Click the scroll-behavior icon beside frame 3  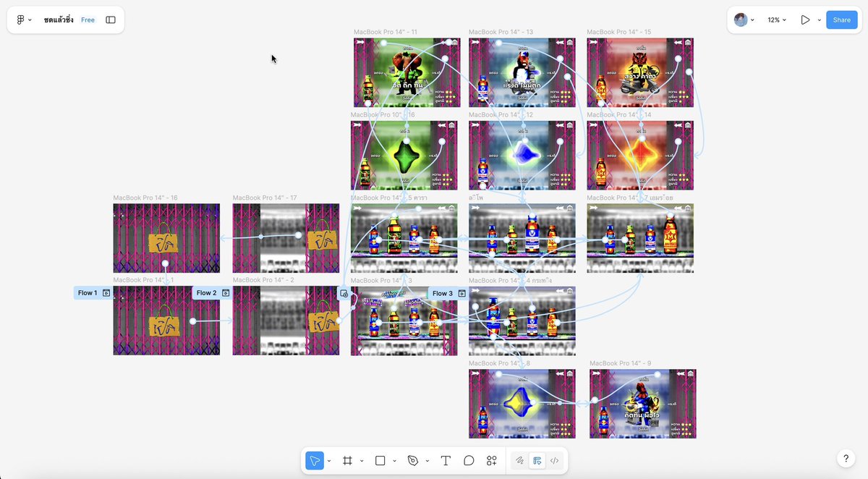pos(344,293)
